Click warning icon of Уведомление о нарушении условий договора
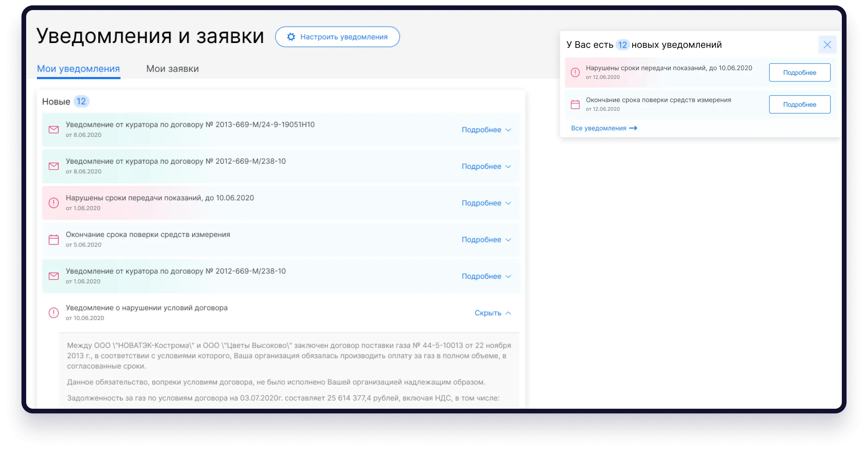This screenshot has height=451, width=868. point(54,312)
